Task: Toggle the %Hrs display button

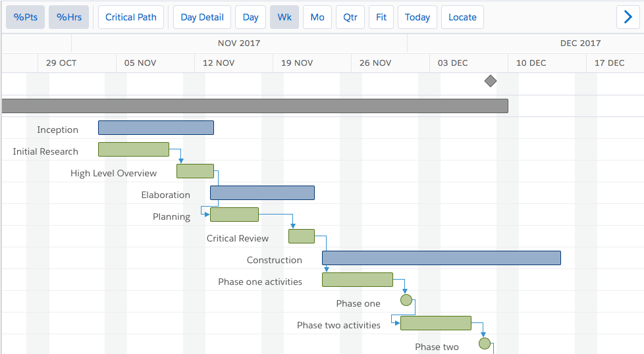Action: 69,17
